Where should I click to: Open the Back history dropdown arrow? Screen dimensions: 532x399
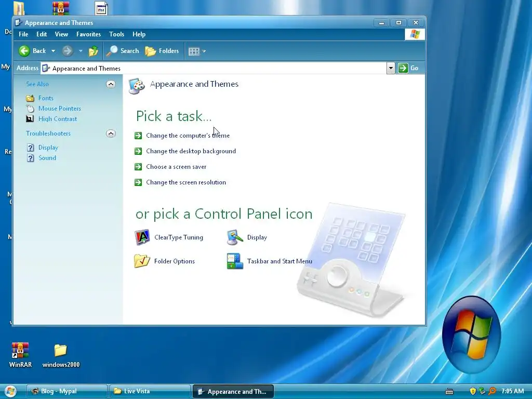pyautogui.click(x=54, y=51)
